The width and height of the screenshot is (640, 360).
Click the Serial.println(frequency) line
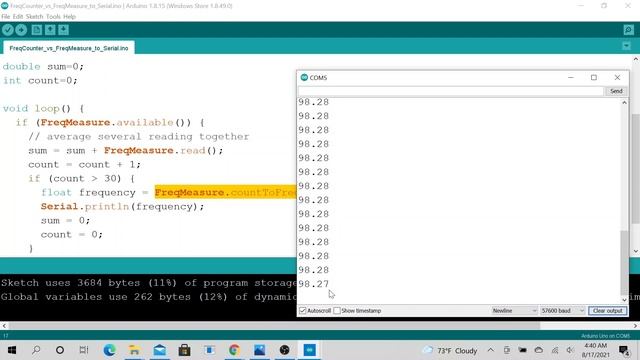pos(122,207)
